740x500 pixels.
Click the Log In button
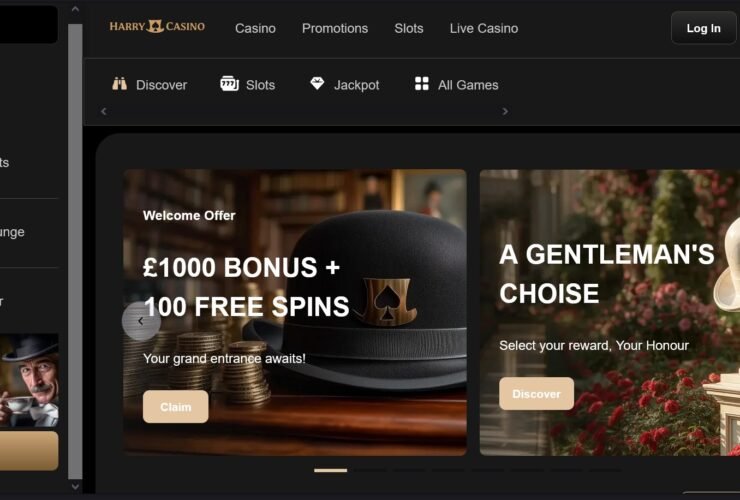[703, 28]
